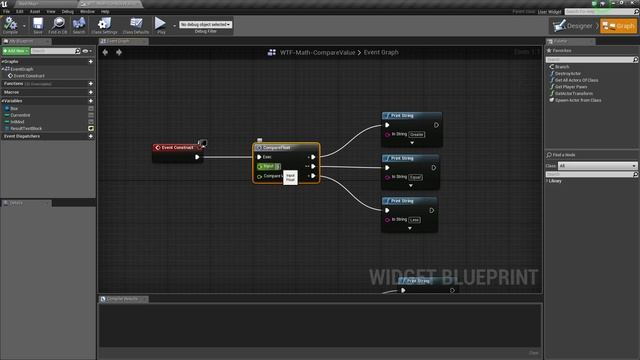This screenshot has height=360, width=640.
Task: Add a new event dispatcher with plus icon
Action: pyautogui.click(x=91, y=136)
